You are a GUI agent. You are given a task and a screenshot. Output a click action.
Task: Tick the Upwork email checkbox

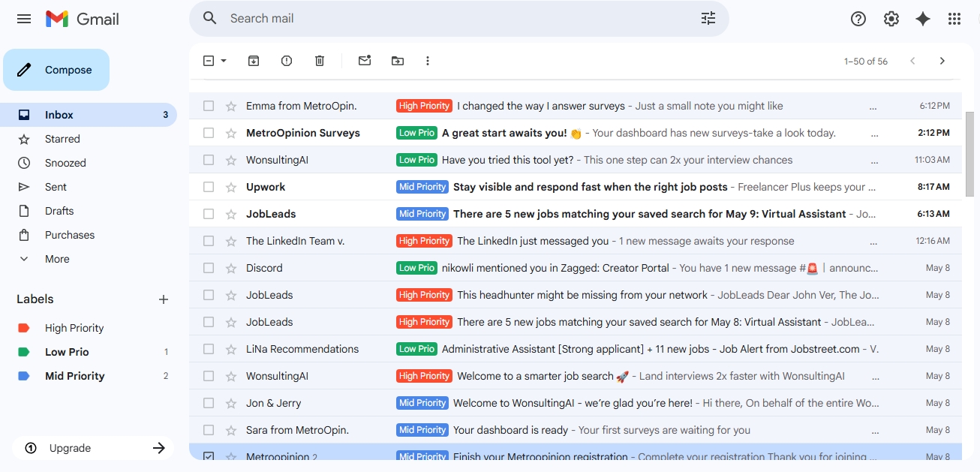[x=209, y=187]
